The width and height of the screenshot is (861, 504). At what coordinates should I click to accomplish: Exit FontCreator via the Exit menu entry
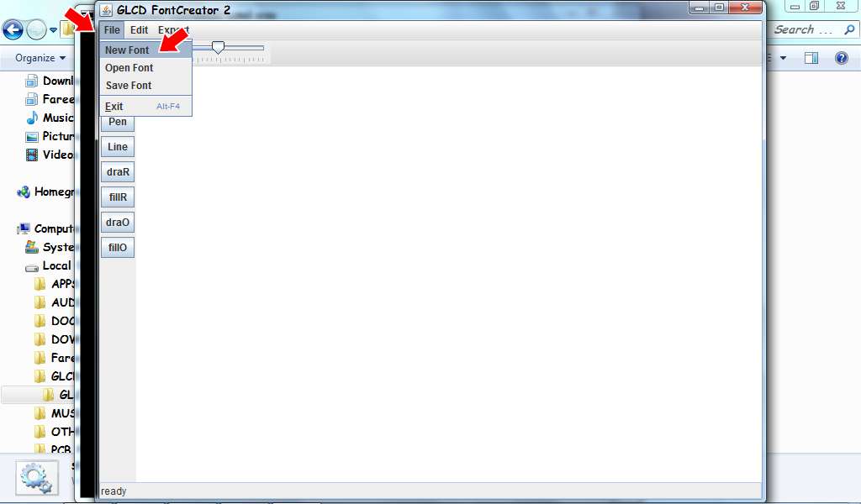113,106
